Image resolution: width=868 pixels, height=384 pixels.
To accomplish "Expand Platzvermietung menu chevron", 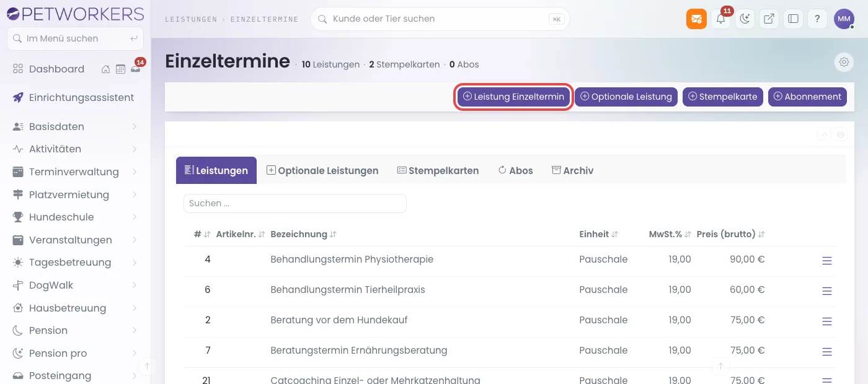I will point(135,194).
